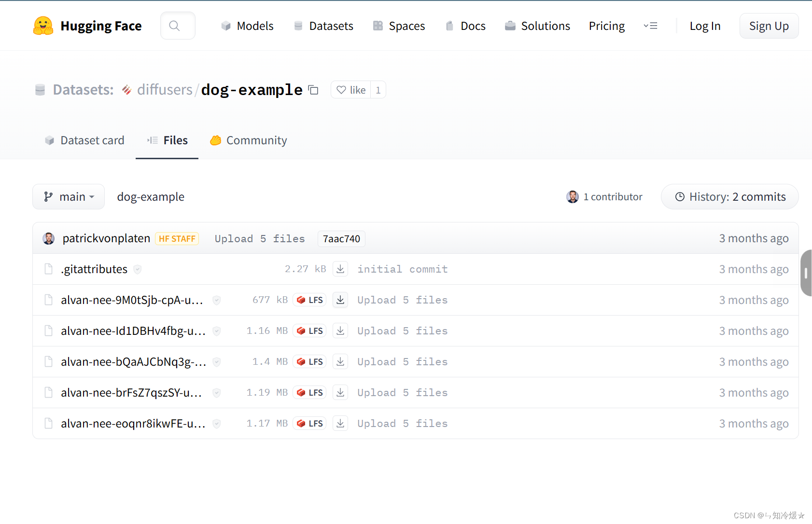This screenshot has width=812, height=524.
Task: Open alvan-nee-bQaAJCbNq3g file link
Action: 134,361
